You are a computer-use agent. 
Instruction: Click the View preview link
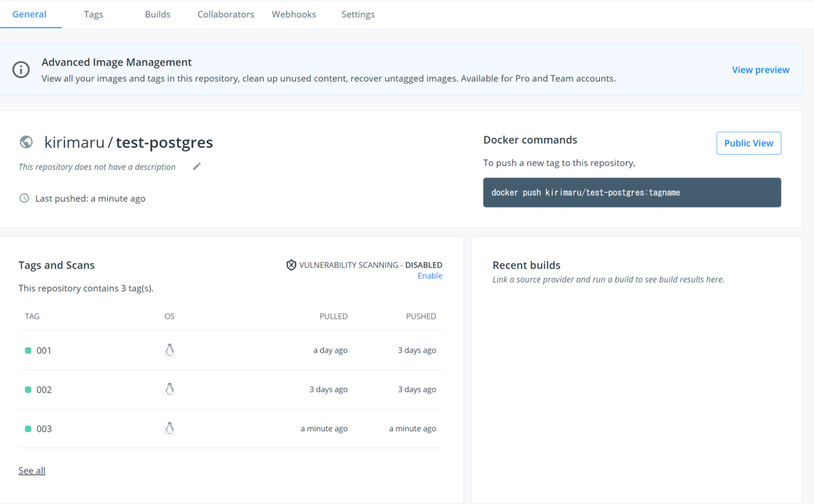click(x=760, y=70)
